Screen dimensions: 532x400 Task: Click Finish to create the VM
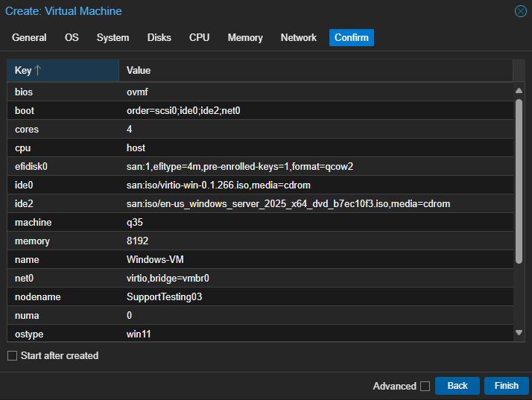[x=506, y=386]
